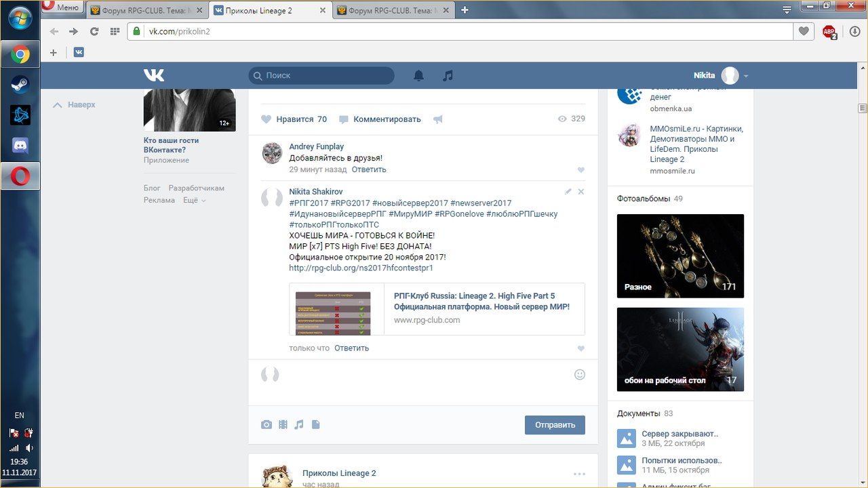Image resolution: width=868 pixels, height=488 pixels.
Task: Like the post with Нравится heart
Action: (x=267, y=119)
